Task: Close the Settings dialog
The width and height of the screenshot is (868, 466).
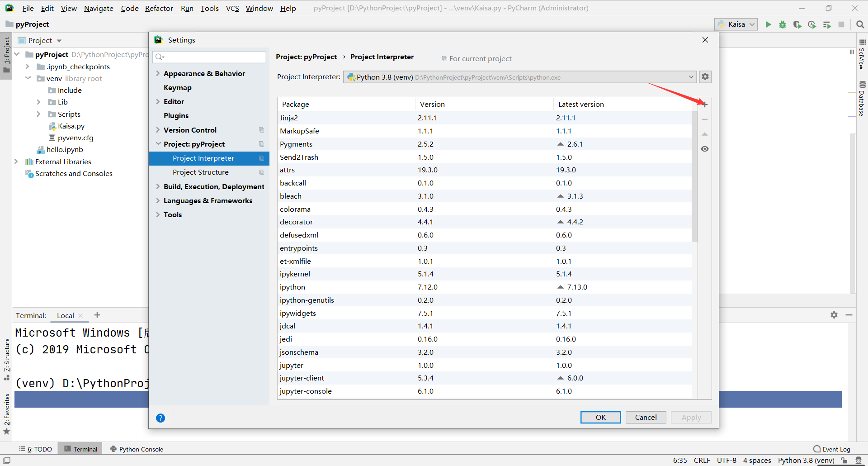Action: tap(705, 40)
